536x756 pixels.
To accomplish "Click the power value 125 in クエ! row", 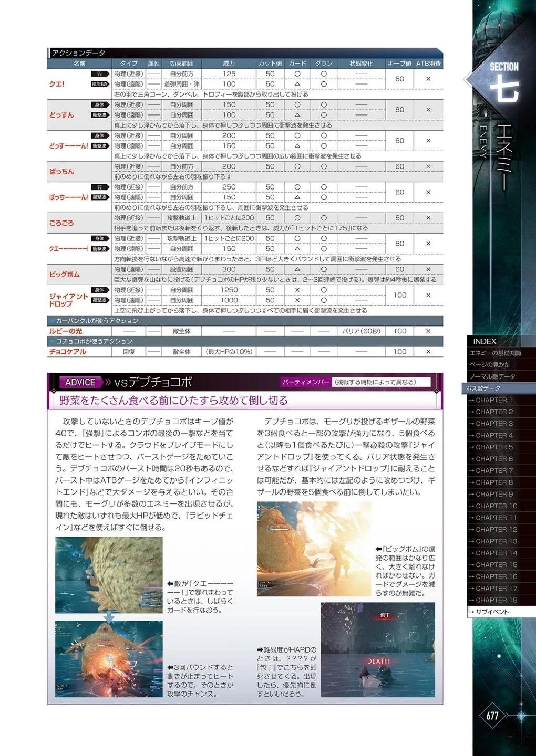I will click(229, 74).
